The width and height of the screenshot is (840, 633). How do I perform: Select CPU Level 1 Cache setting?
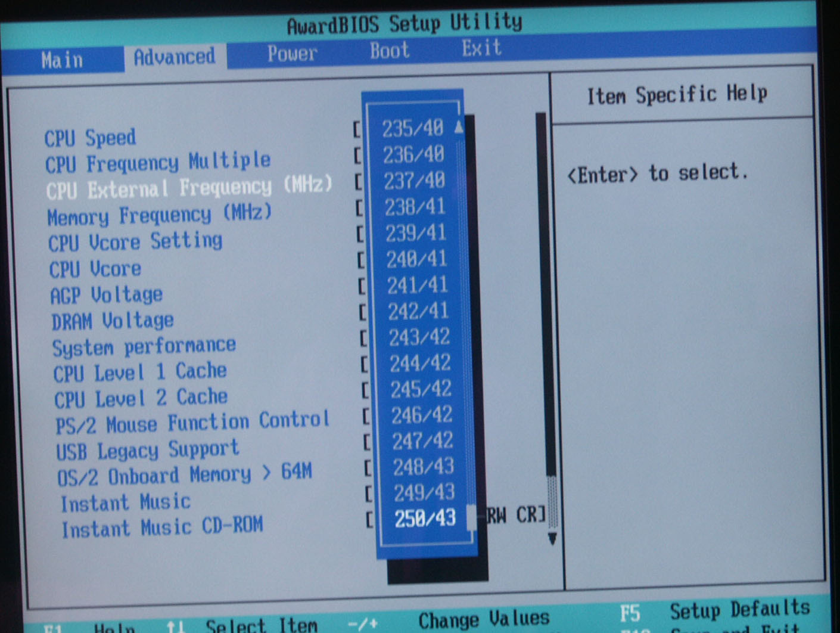tap(140, 373)
